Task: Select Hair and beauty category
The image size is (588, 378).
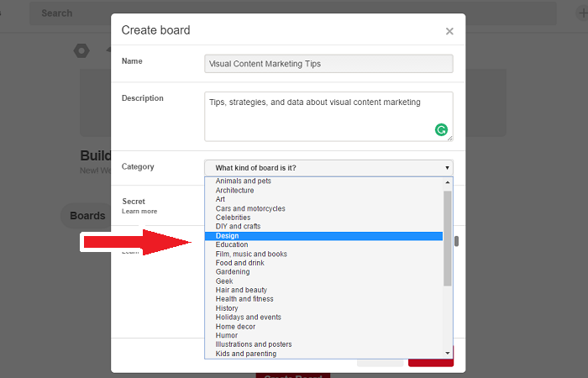Action: click(323, 290)
